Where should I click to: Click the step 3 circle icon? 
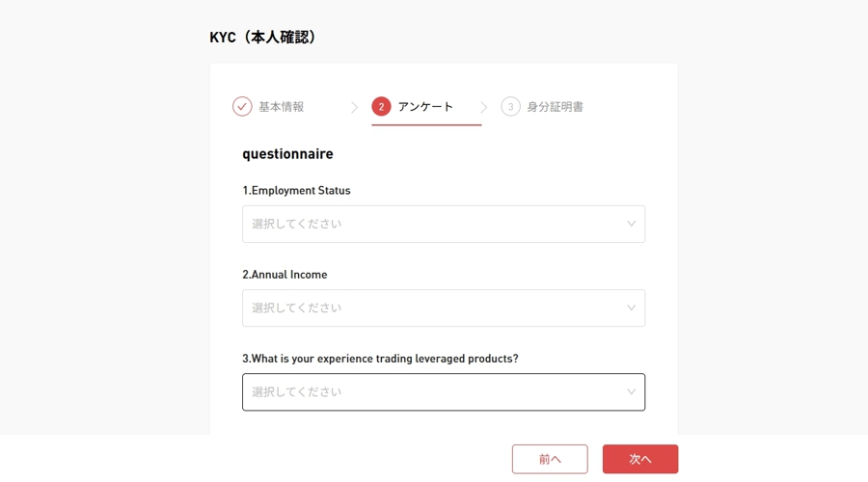point(510,106)
